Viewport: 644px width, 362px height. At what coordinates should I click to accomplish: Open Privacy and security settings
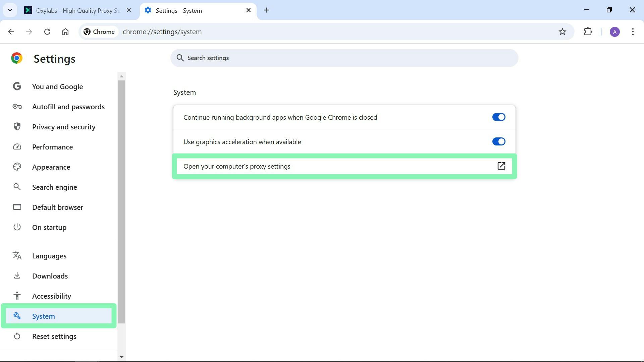pyautogui.click(x=64, y=127)
